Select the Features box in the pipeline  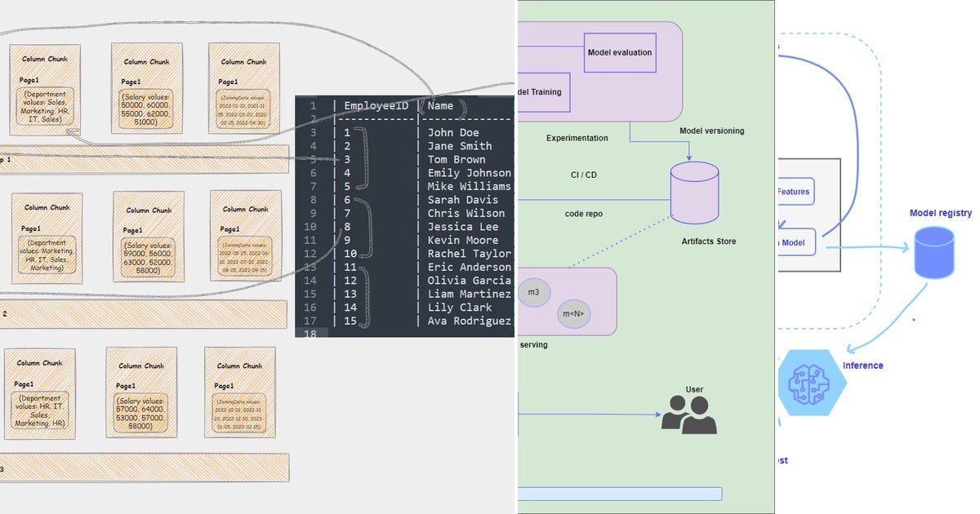click(x=794, y=191)
